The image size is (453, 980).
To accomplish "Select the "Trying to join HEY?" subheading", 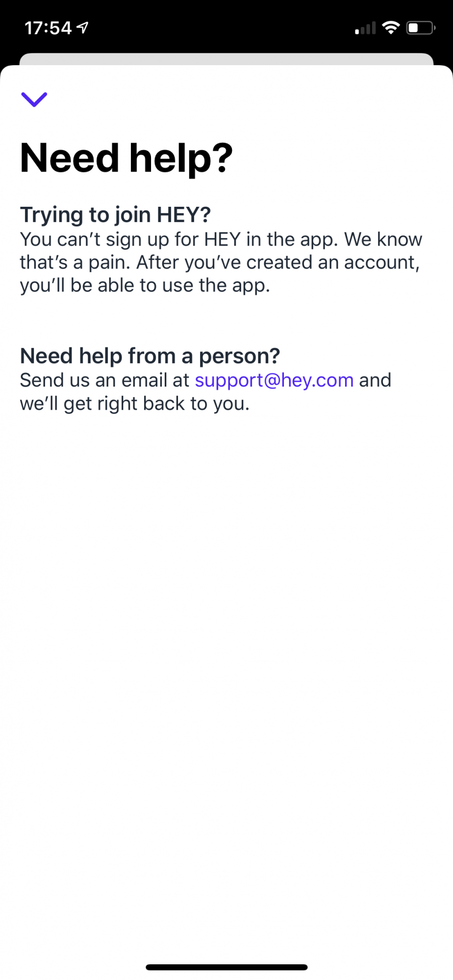I will [x=115, y=215].
